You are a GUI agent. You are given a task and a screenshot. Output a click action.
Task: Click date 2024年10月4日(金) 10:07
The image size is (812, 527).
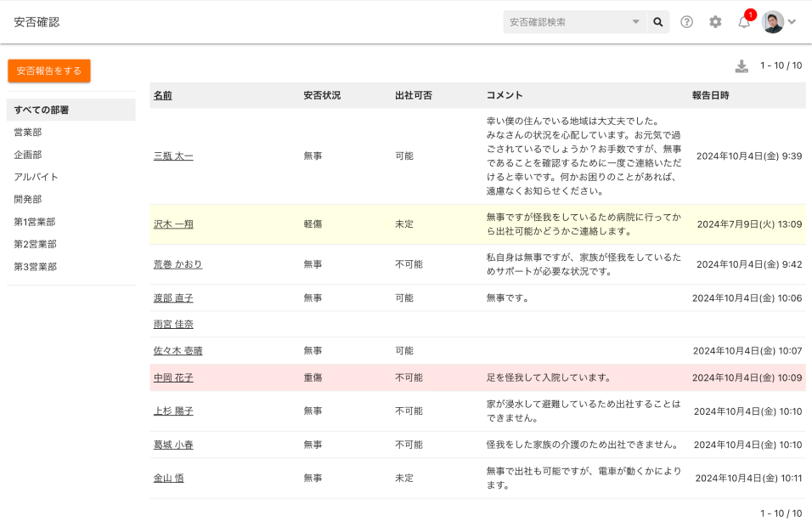click(x=747, y=351)
